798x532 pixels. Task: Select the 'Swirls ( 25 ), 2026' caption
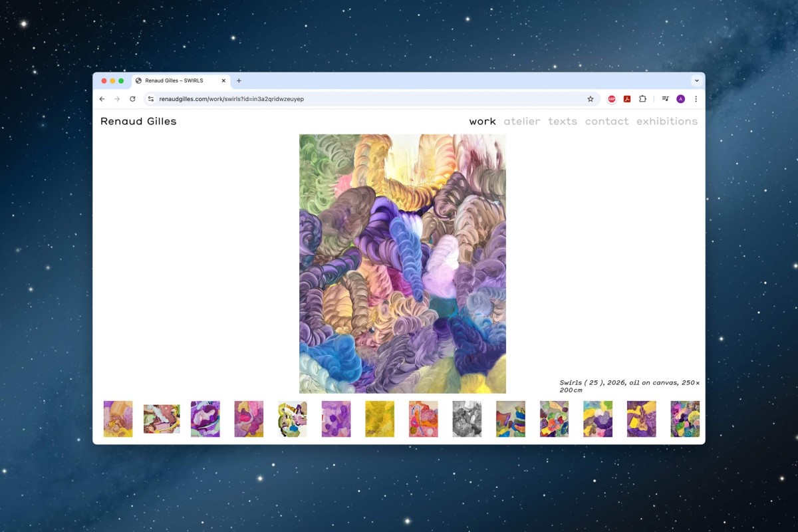coord(629,386)
